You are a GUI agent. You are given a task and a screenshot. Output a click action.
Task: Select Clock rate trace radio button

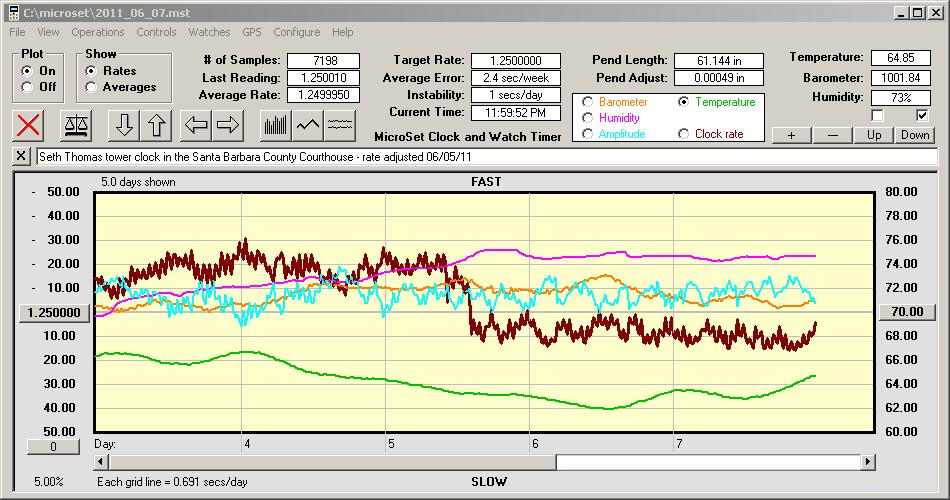[683, 133]
